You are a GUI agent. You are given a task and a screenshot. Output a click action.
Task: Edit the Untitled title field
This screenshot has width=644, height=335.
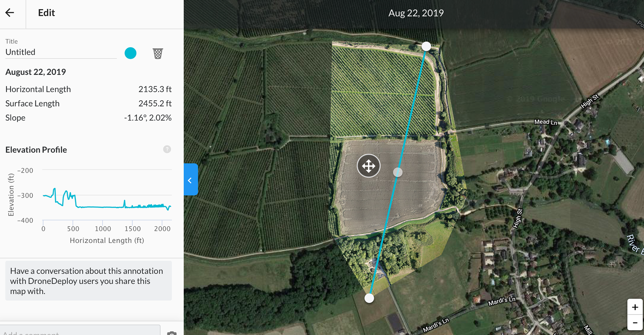tap(61, 52)
